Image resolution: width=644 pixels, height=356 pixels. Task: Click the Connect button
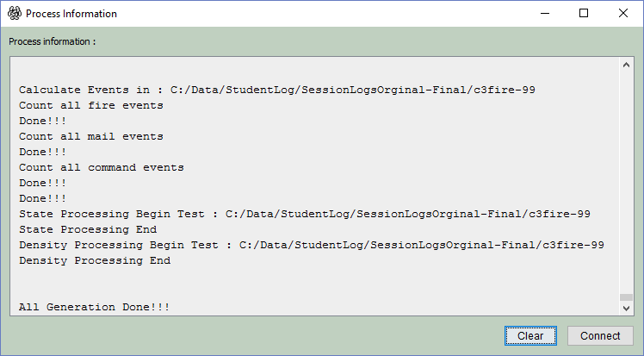pyautogui.click(x=599, y=336)
